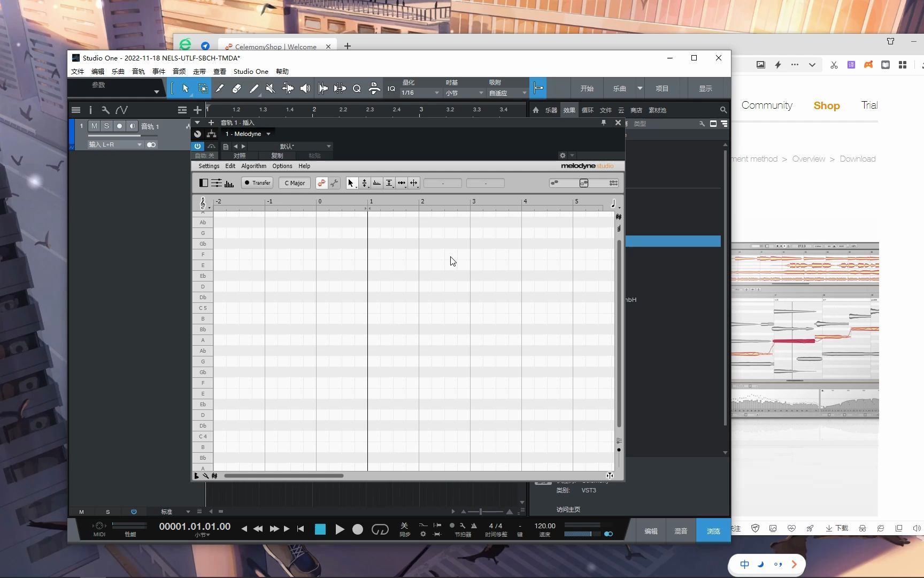924x578 pixels.
Task: Select Melodyne pitch tool
Action: coord(365,183)
